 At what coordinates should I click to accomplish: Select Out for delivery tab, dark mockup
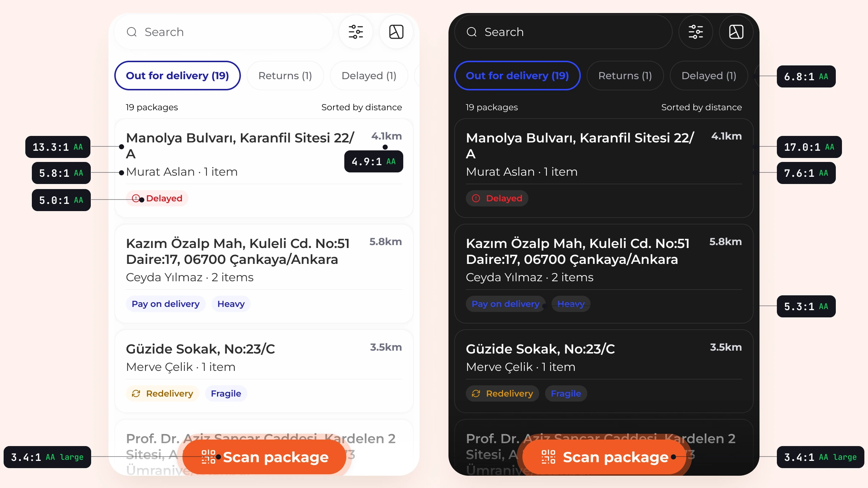point(518,76)
